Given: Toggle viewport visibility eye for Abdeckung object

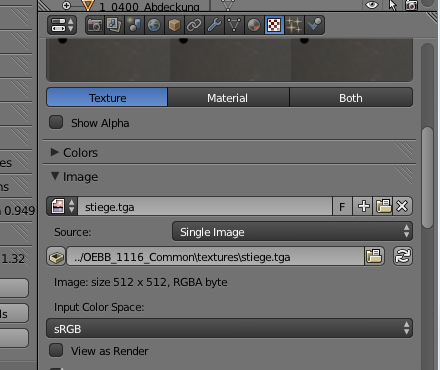Looking at the screenshot, I should [372, 5].
